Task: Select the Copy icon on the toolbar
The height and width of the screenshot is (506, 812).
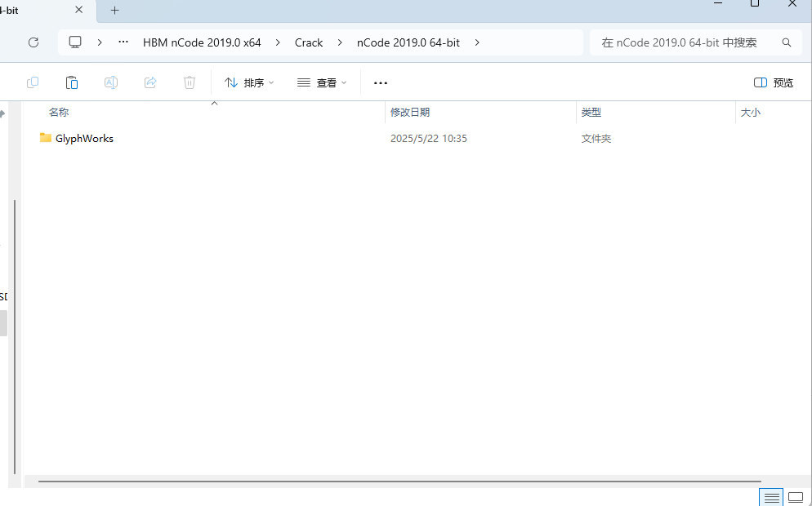Action: point(33,82)
